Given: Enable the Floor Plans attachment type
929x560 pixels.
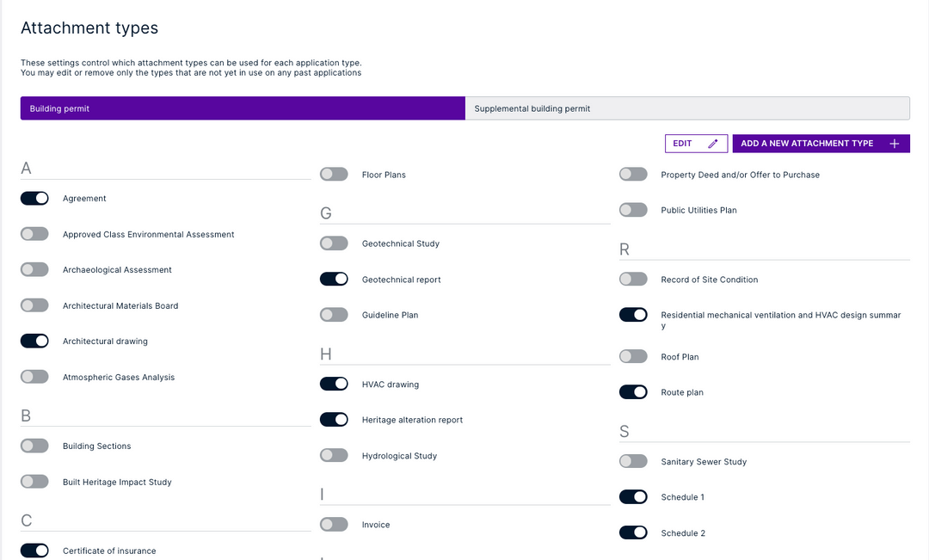Looking at the screenshot, I should click(334, 174).
